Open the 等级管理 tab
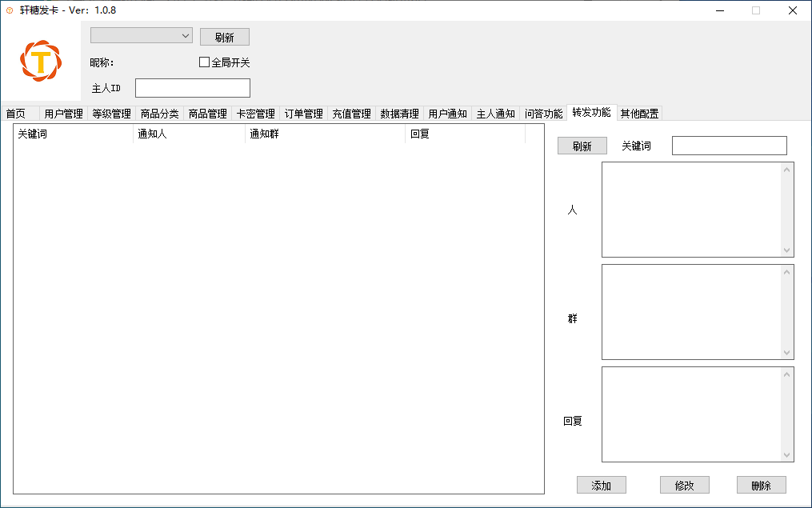 pos(112,114)
